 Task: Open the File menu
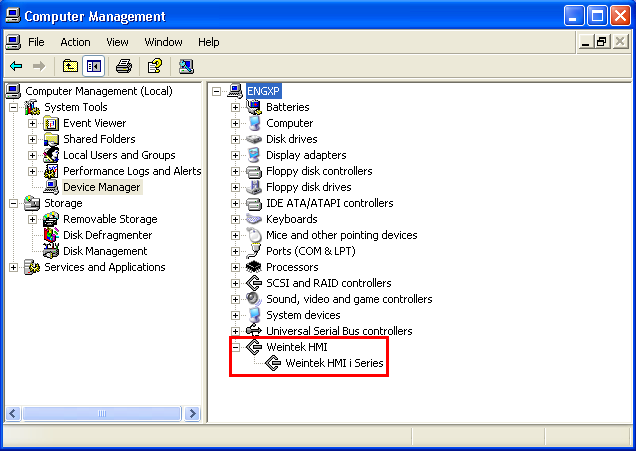(x=36, y=42)
